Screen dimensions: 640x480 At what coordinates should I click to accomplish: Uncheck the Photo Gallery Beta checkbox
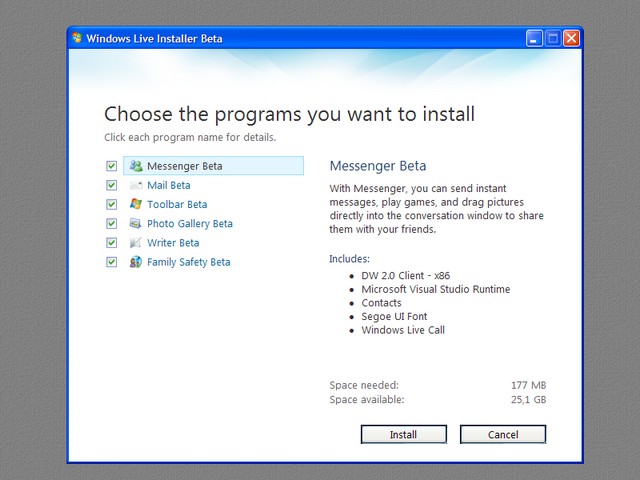coord(111,223)
